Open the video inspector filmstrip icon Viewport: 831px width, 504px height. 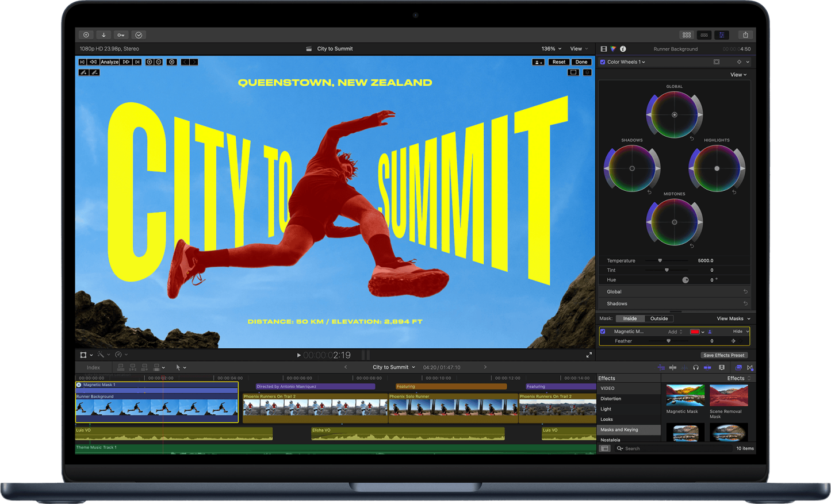pos(604,49)
